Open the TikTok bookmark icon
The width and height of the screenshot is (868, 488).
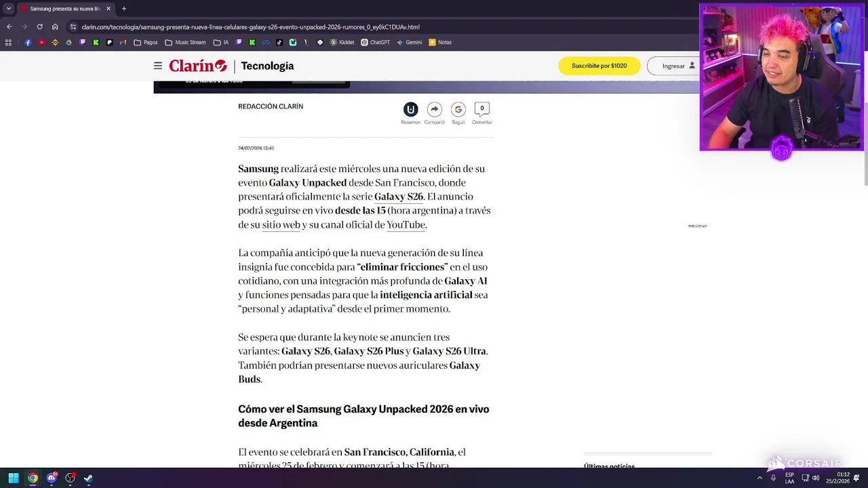279,42
